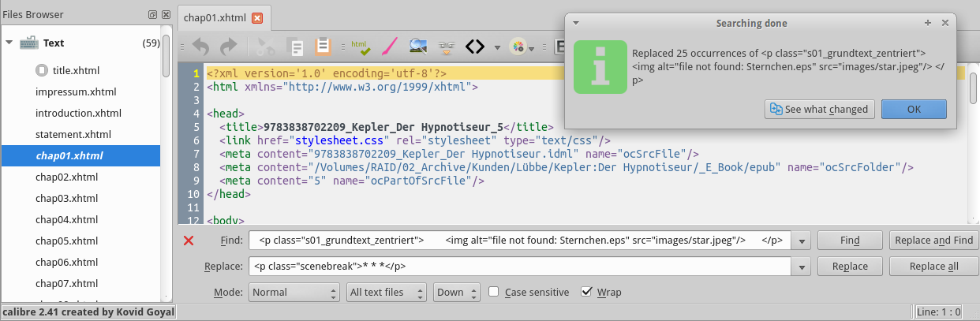The height and width of the screenshot is (321, 980).
Task: Close the Find and Replace panel
Action: [189, 241]
